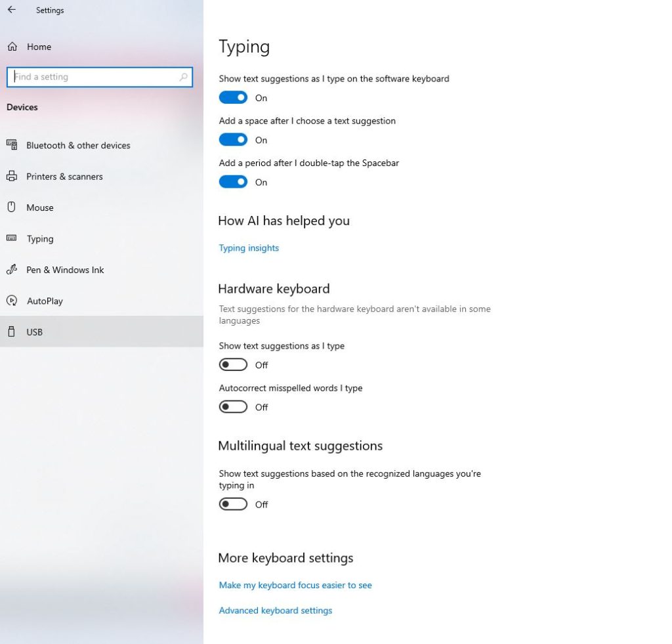Click the Settings window title text
This screenshot has width=672, height=644.
point(50,11)
